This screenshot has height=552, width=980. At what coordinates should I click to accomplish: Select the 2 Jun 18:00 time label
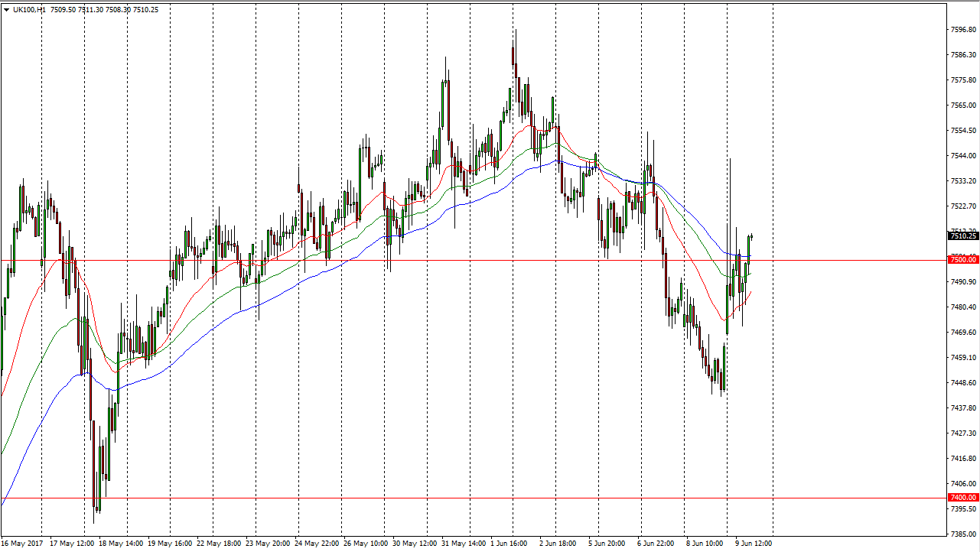(559, 544)
